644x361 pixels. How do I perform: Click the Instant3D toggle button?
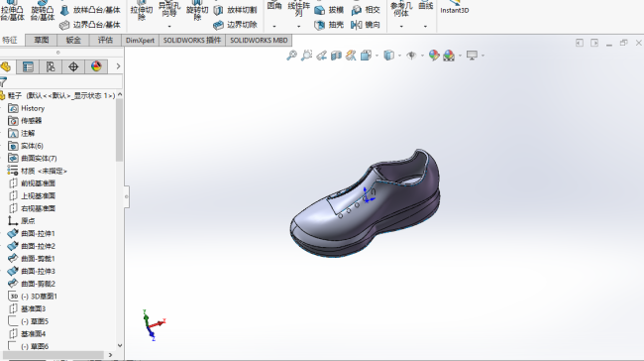tap(454, 8)
